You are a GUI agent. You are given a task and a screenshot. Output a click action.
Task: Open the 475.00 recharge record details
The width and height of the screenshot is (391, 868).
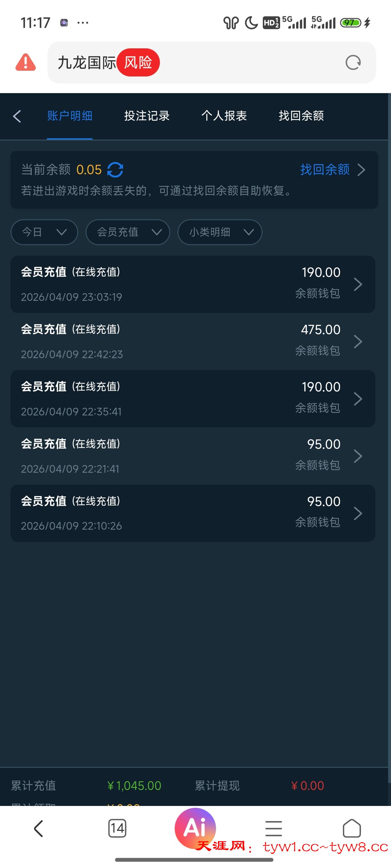[x=193, y=342]
